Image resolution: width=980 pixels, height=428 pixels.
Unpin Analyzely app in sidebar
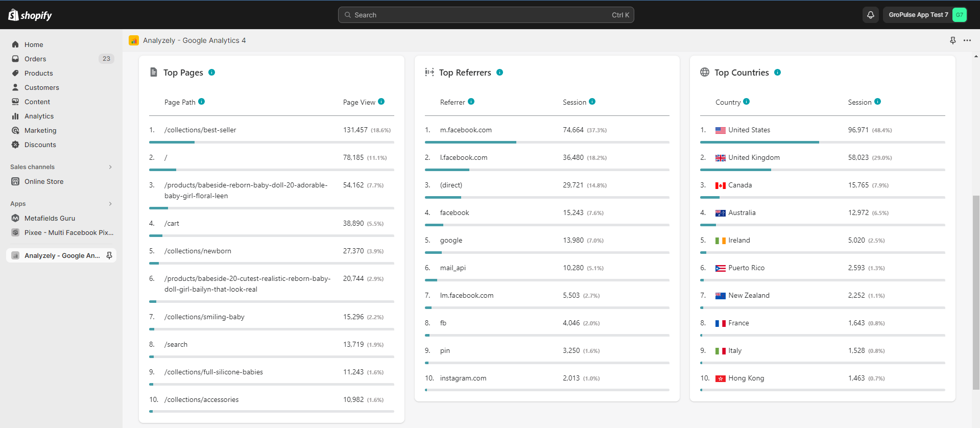109,255
